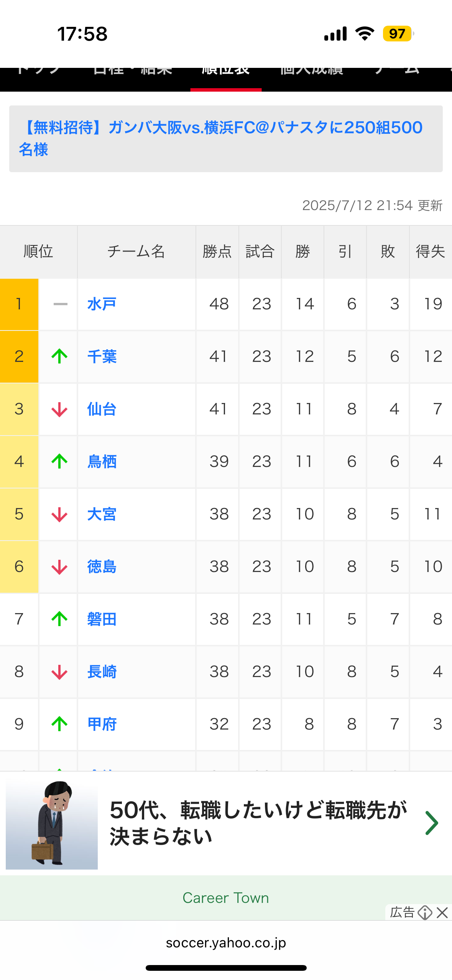Tap the soccer.yahoo.co.jp address bar

(x=226, y=942)
